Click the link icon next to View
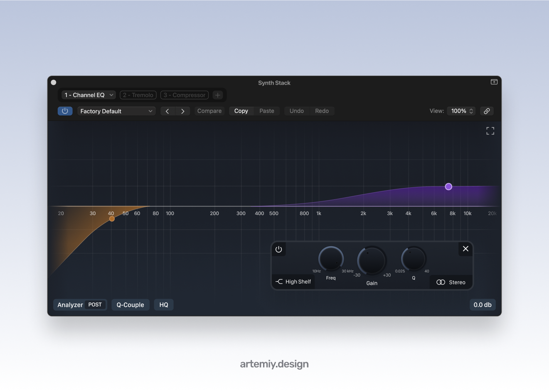 [x=487, y=111]
